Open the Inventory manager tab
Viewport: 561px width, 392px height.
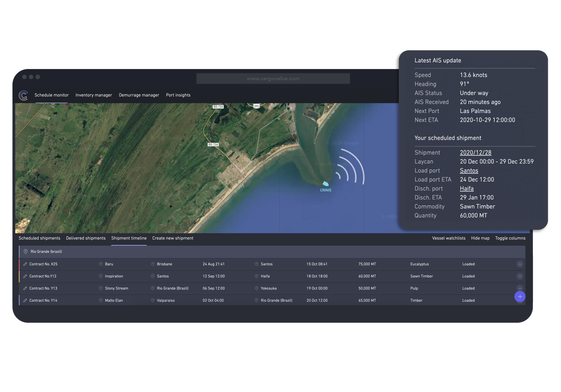click(x=94, y=95)
